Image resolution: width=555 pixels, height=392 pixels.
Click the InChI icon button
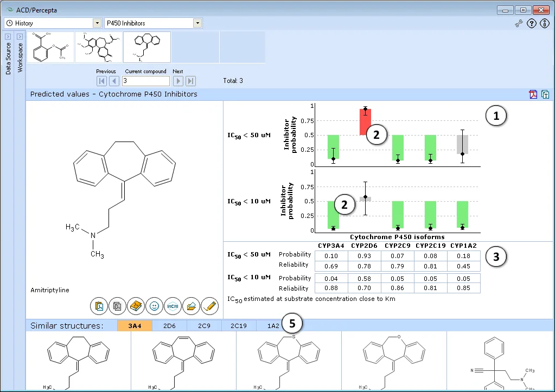point(173,306)
